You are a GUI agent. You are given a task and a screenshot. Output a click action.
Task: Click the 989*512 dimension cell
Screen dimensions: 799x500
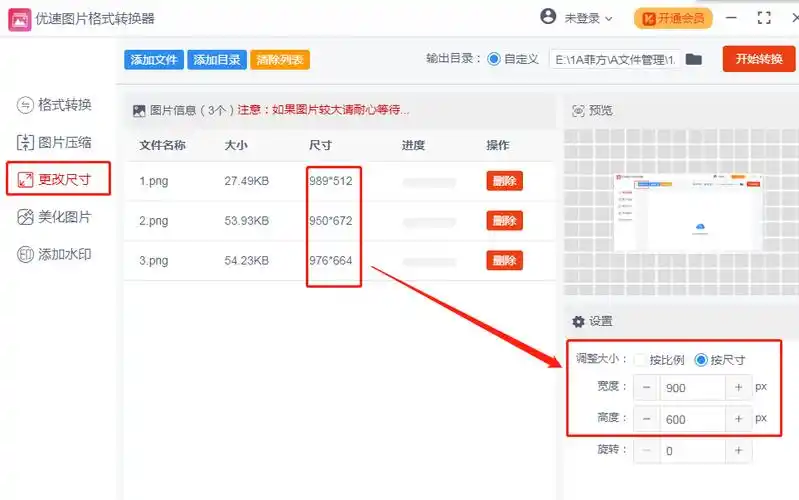point(331,181)
